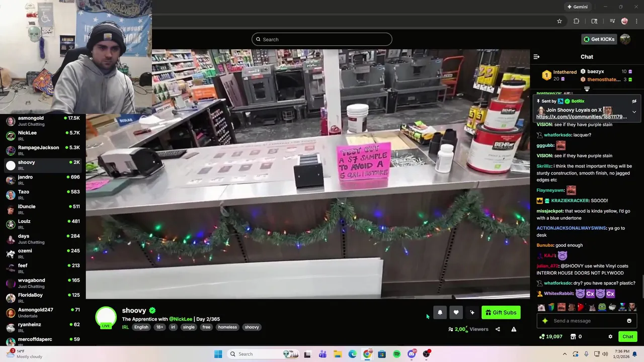Open the Windows Start menu
Image resolution: width=644 pixels, height=362 pixels.
click(218, 354)
